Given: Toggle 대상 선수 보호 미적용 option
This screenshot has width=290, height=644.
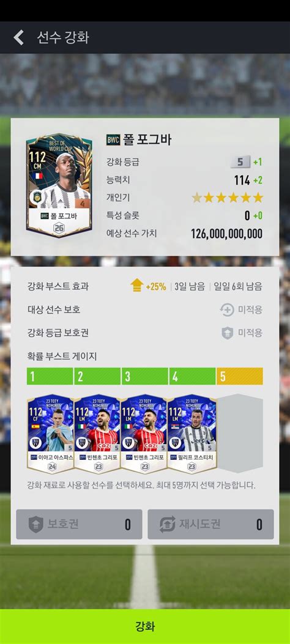Looking at the screenshot, I should tap(241, 309).
